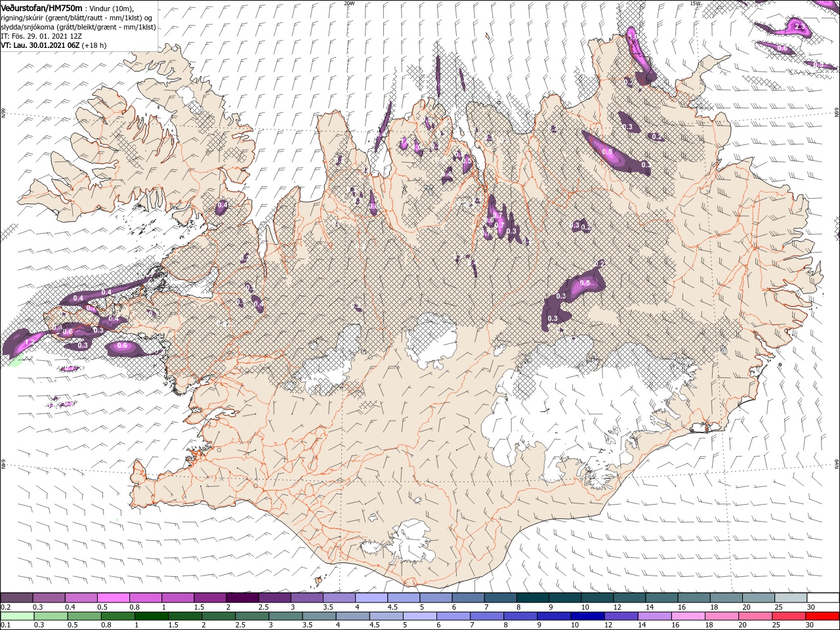The image size is (840, 630).
Task: Click the 'IT: Fös. 29. 01. 2021 12Z' line
Action: tap(41, 35)
